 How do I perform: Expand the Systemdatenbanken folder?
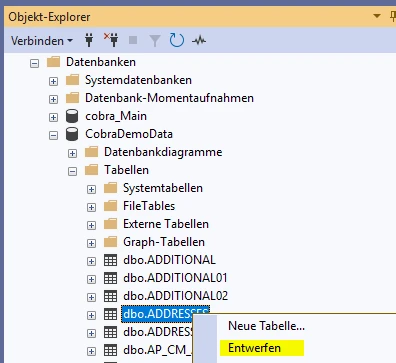(53, 81)
